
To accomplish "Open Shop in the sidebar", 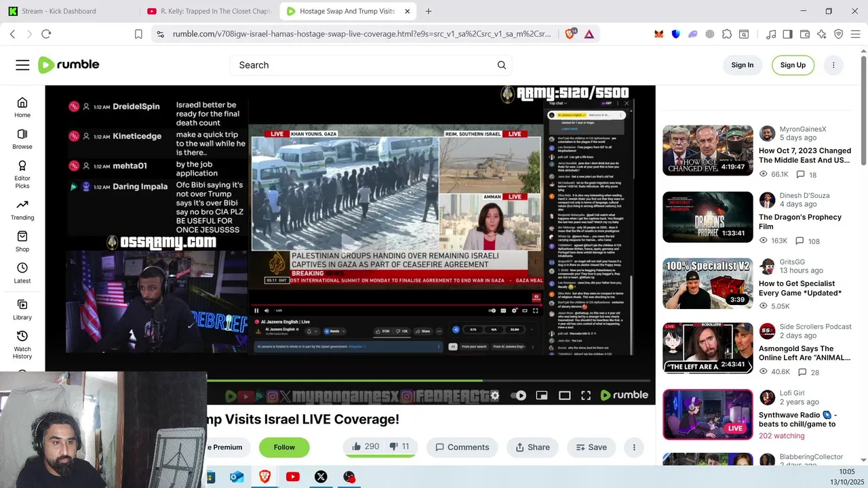I will 22,241.
